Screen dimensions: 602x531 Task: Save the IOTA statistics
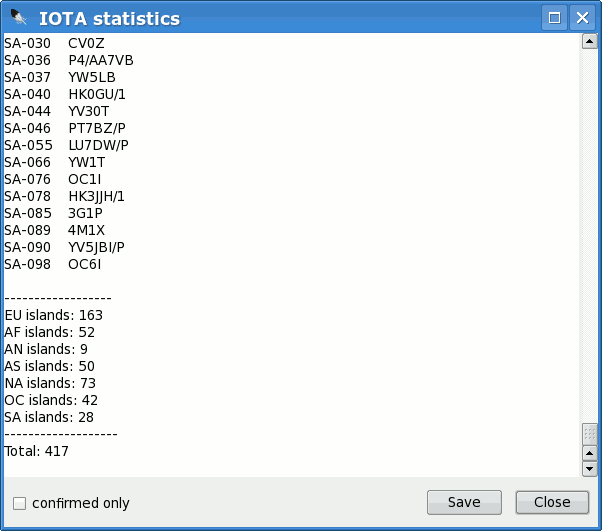click(x=464, y=502)
